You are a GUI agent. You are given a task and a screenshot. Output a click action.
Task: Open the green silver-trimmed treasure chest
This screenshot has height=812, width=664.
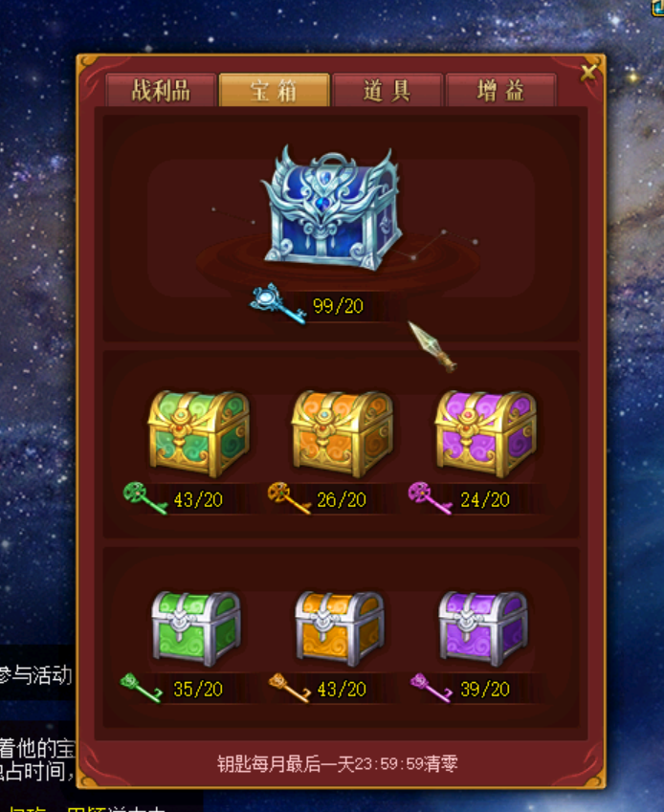[196, 628]
